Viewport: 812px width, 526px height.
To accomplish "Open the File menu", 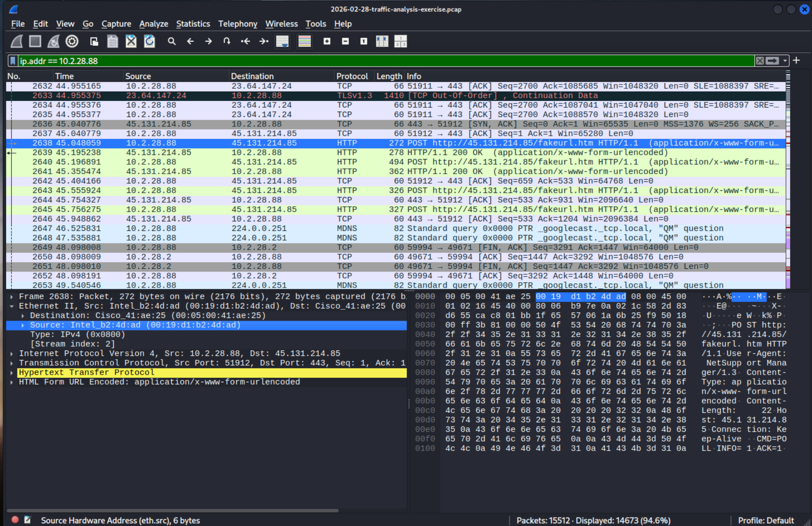I will coord(18,24).
